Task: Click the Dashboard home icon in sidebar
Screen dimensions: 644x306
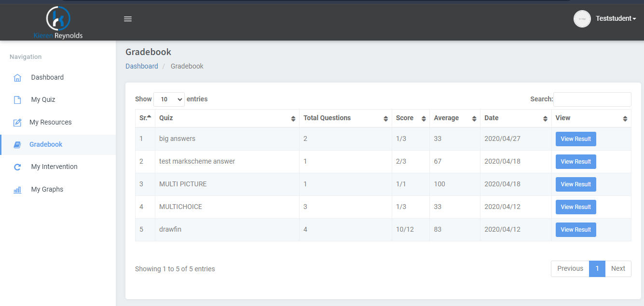Action: (x=17, y=78)
